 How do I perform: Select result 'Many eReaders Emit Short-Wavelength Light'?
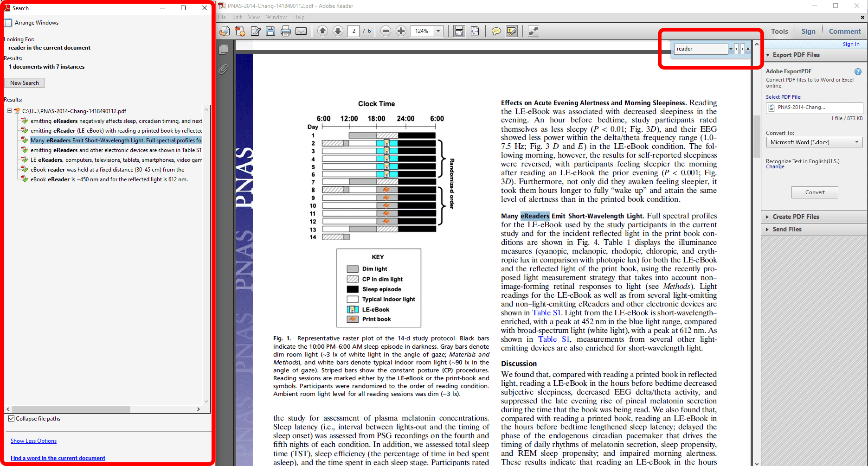pyautogui.click(x=116, y=140)
